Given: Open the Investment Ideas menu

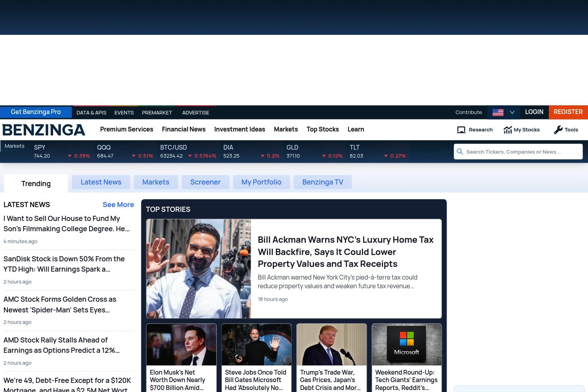Looking at the screenshot, I should [240, 129].
